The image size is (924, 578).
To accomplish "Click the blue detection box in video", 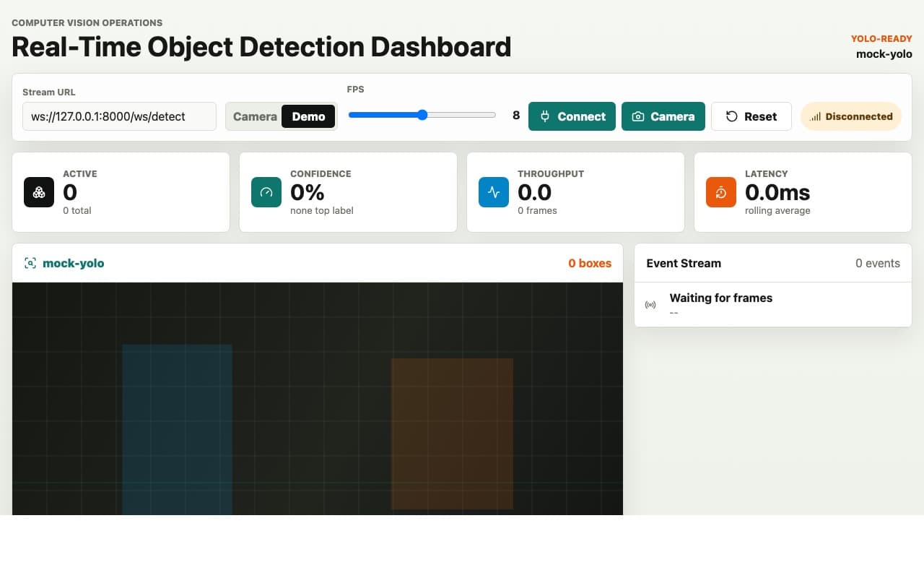I will coord(177,429).
